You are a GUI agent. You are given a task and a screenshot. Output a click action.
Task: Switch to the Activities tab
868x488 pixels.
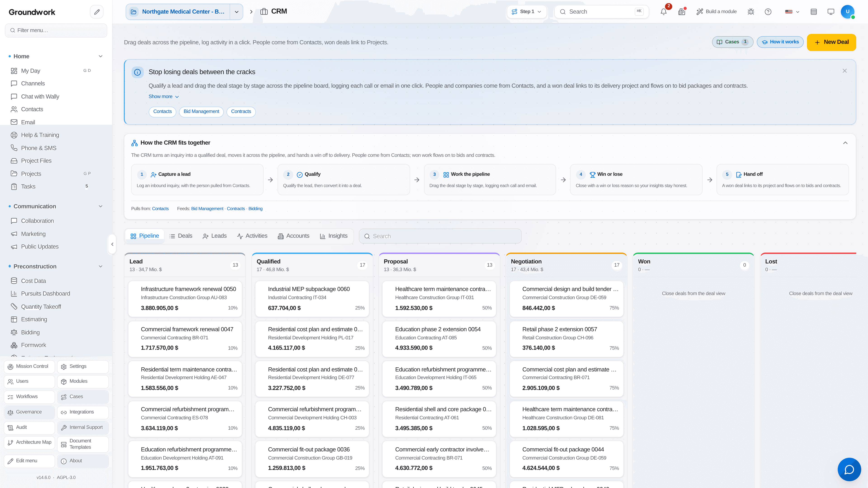(x=252, y=236)
